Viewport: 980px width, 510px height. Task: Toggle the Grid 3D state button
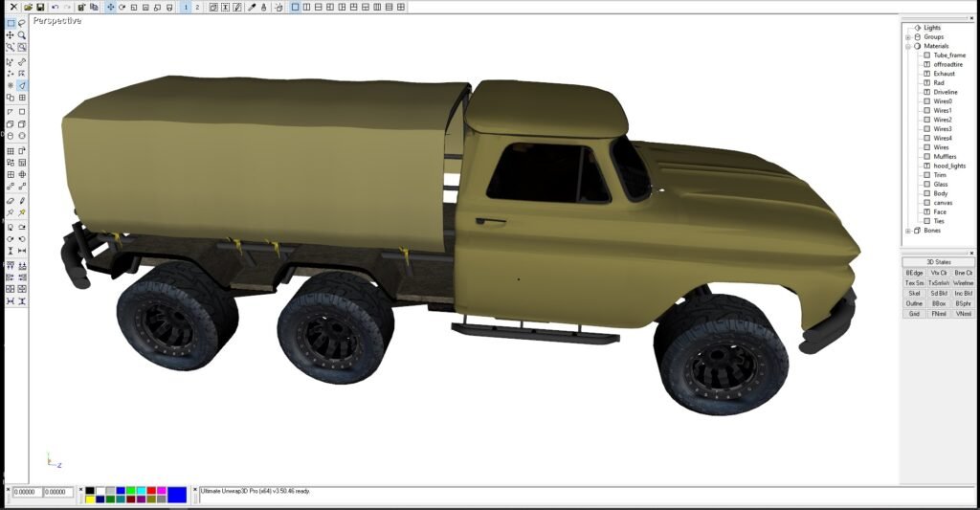tap(914, 314)
